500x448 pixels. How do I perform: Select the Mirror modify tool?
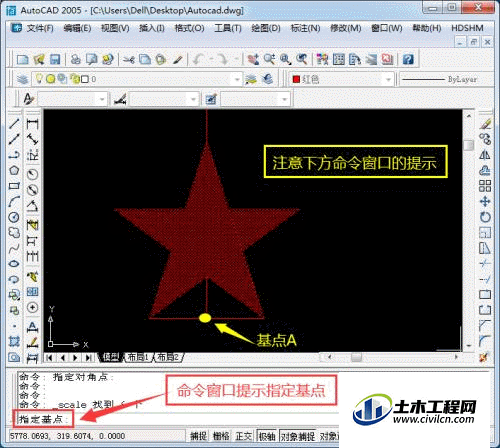(485, 155)
